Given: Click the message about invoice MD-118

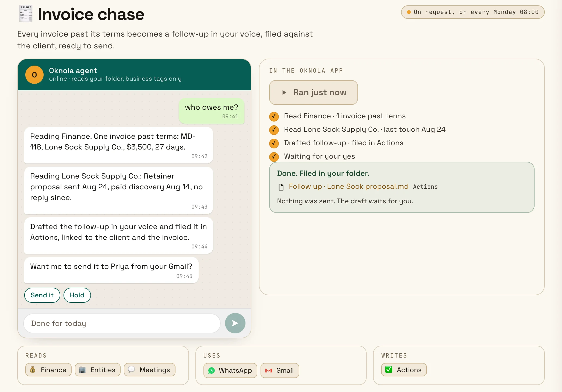Looking at the screenshot, I should (119, 145).
